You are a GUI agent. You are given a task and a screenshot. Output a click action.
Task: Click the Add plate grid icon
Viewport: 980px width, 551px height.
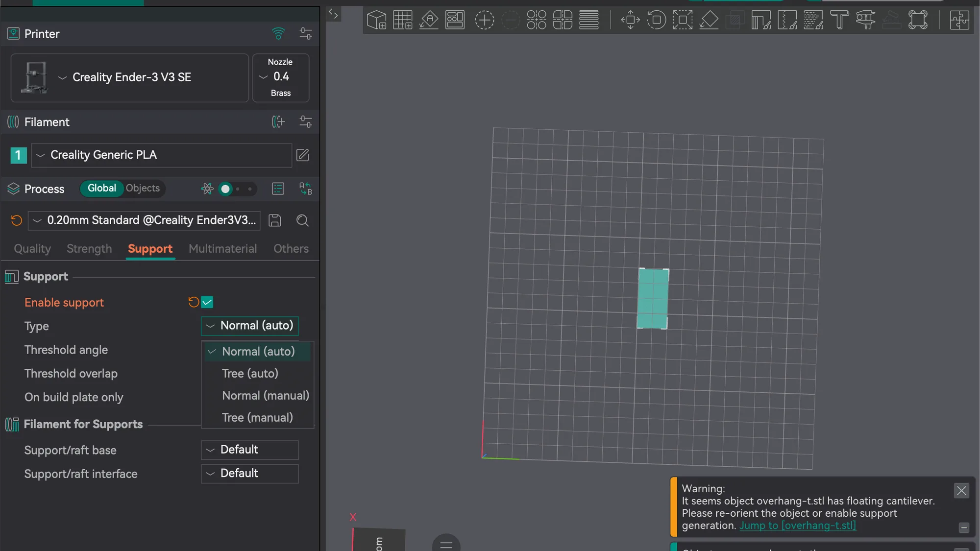click(x=403, y=20)
